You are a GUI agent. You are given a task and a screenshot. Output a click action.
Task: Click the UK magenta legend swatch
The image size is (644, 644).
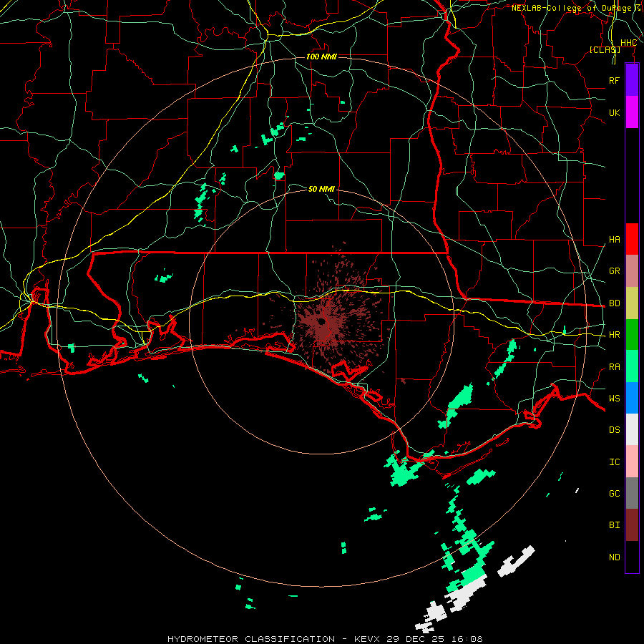[x=632, y=112]
